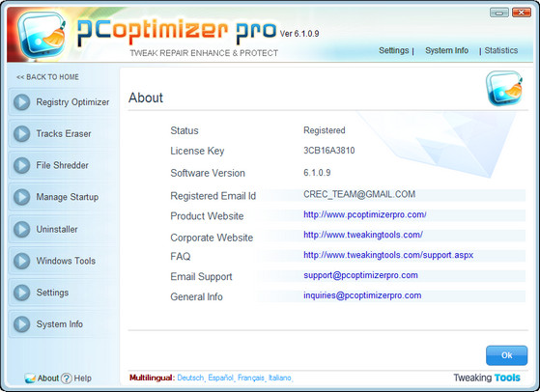The image size is (540, 392).
Task: Click software version value 6.1.0.9
Action: [317, 173]
